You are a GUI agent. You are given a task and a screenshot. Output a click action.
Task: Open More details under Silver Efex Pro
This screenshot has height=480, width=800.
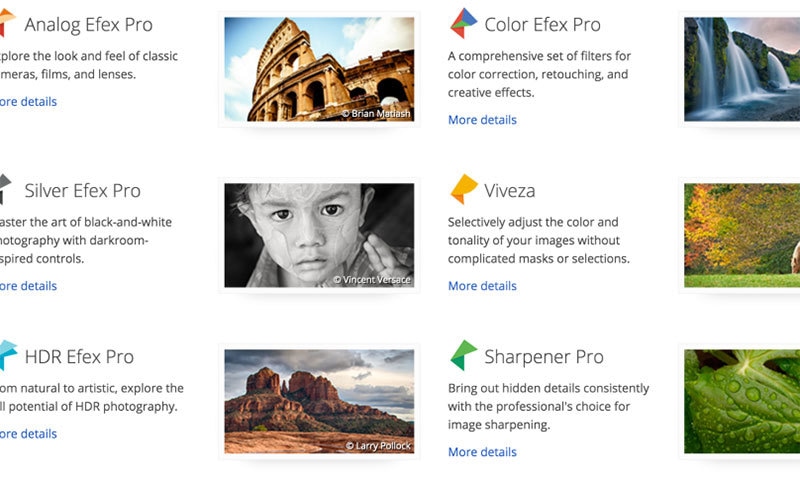pos(28,286)
